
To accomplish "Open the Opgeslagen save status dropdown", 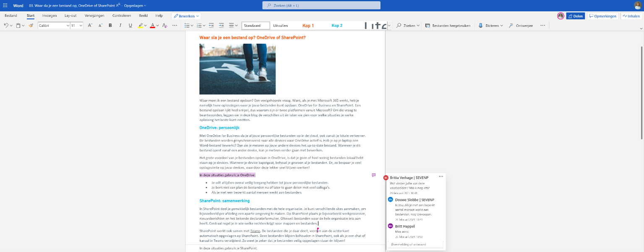I will 135,5.
